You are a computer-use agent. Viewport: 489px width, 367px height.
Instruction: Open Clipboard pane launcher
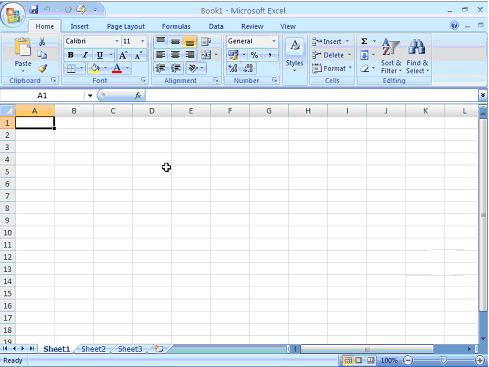pyautogui.click(x=53, y=80)
